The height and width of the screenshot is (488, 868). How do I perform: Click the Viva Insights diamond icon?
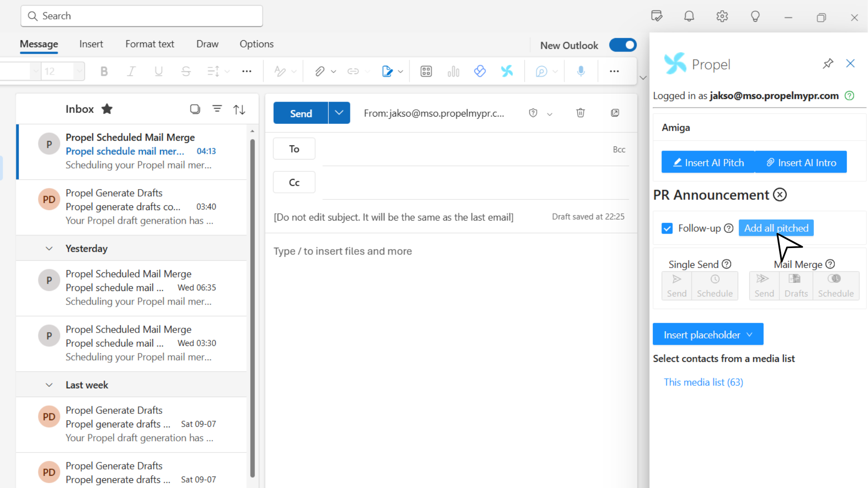(480, 71)
